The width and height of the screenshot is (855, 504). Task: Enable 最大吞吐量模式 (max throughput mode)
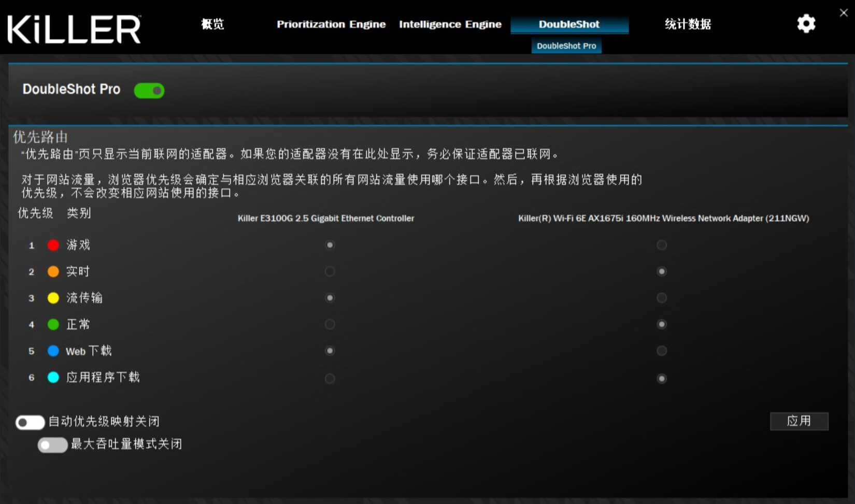(x=52, y=444)
